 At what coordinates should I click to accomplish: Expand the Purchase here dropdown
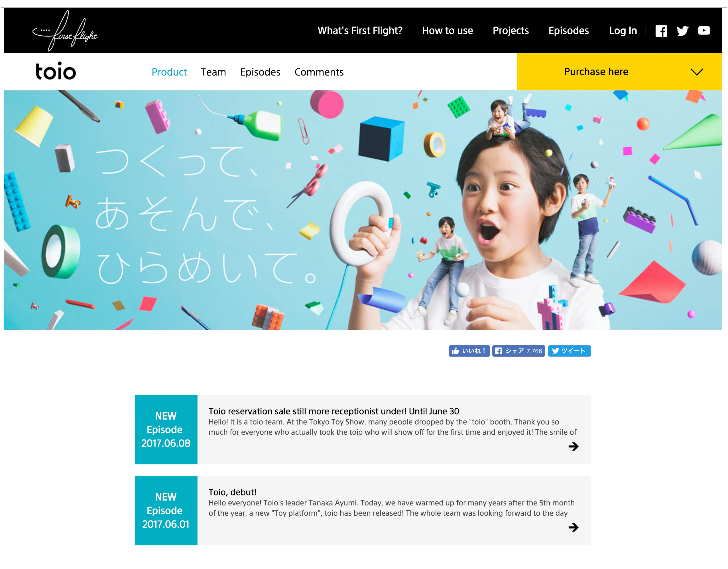596,72
